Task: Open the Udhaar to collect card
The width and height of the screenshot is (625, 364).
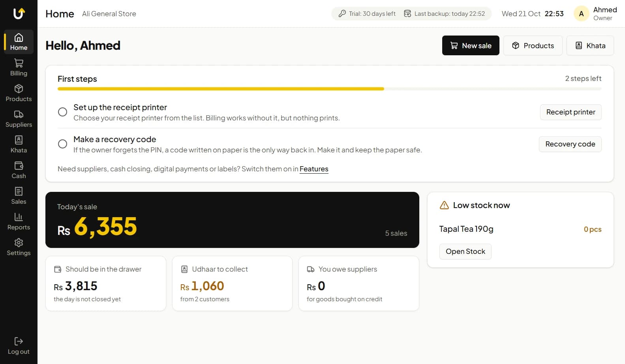Action: coord(232,283)
